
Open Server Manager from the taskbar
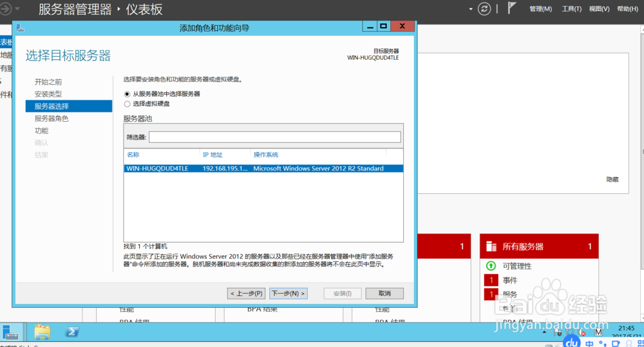(x=10, y=332)
